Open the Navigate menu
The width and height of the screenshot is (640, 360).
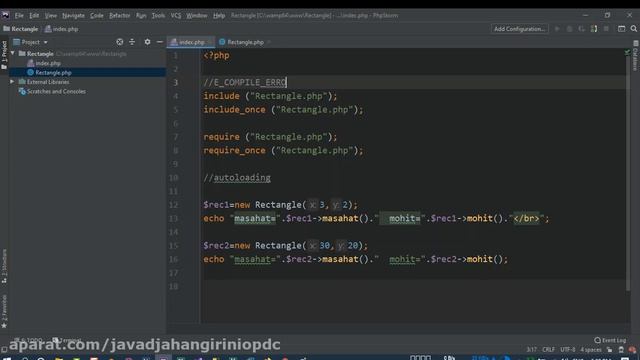tap(73, 16)
